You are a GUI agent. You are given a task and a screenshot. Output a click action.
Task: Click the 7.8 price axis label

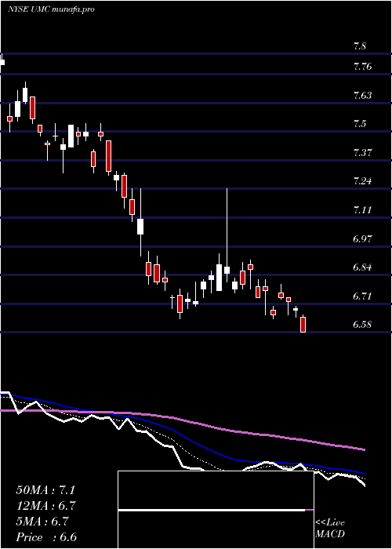pos(360,45)
